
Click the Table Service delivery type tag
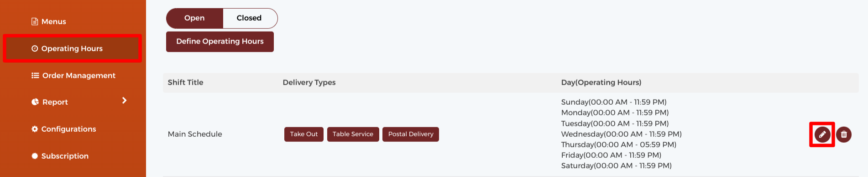(x=353, y=134)
